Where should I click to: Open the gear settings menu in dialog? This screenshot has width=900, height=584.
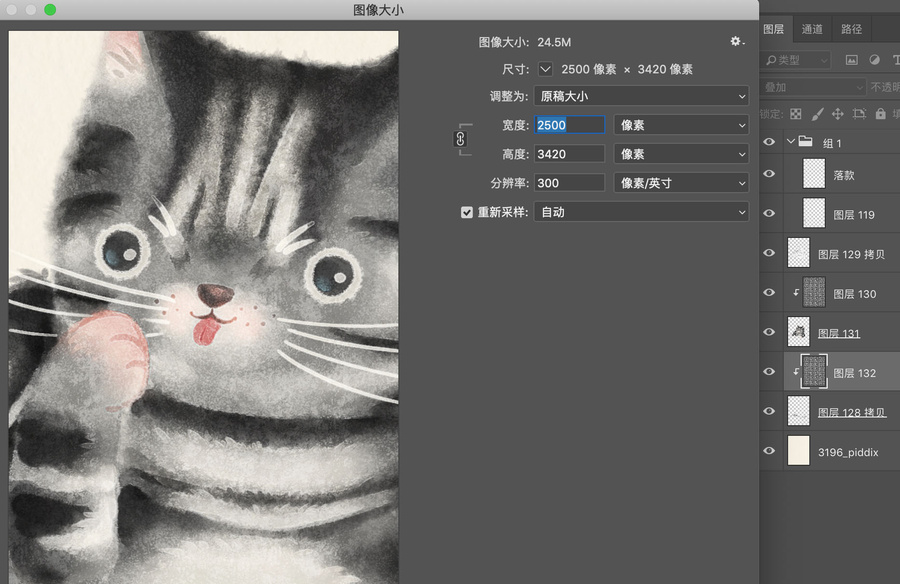(736, 41)
